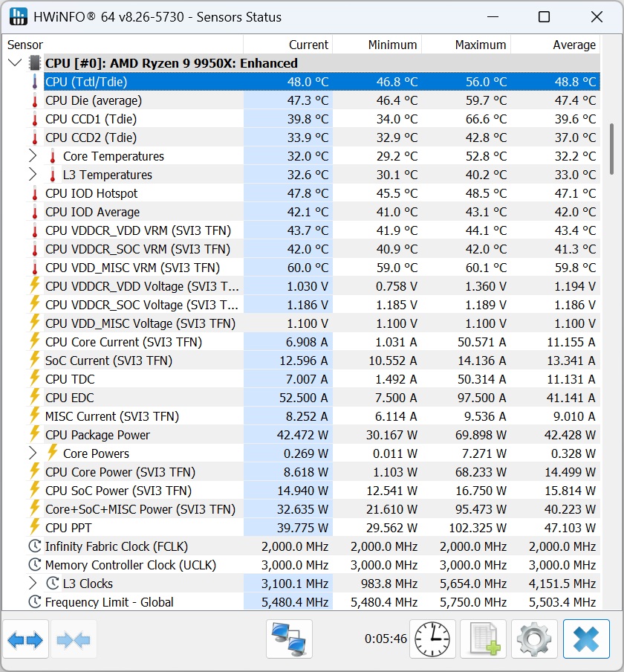Viewport: 624px width, 672px height.
Task: Expand the Core Temperatures group
Action: point(33,156)
